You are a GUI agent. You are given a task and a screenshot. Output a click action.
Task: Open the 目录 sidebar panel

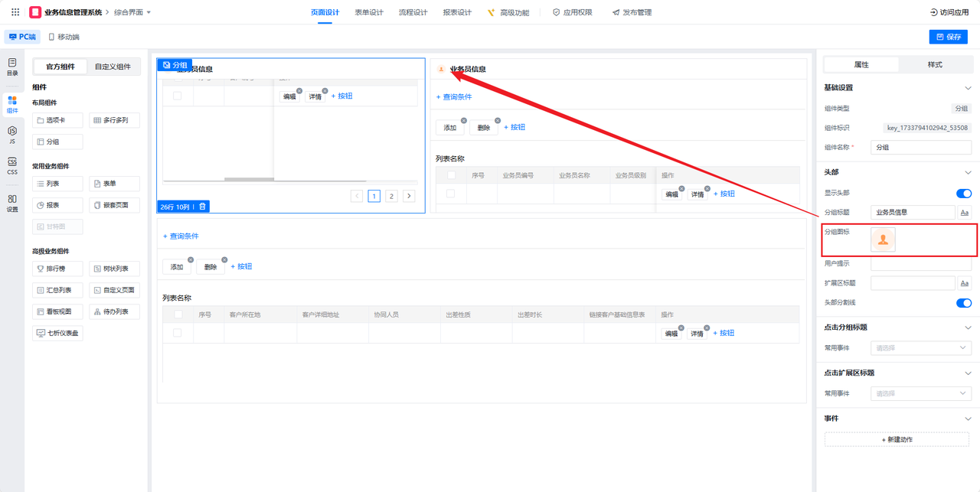tap(12, 67)
